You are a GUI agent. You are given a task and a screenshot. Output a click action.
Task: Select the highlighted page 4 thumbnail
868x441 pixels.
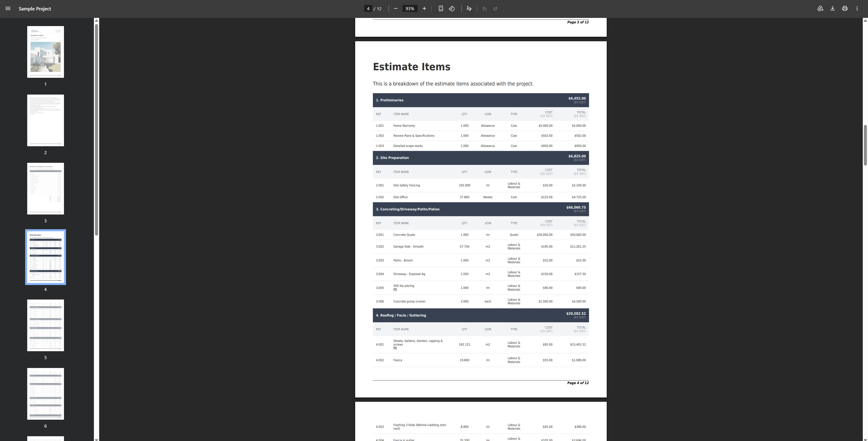point(46,257)
